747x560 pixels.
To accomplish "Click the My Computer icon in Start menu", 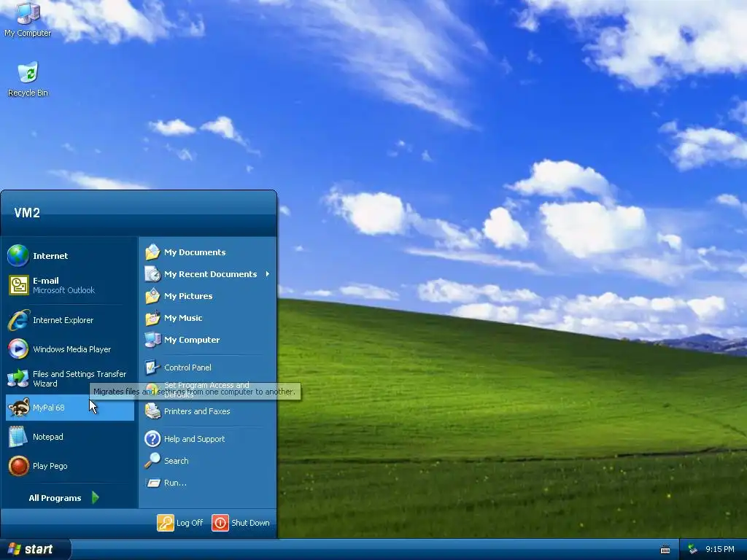I will (152, 340).
